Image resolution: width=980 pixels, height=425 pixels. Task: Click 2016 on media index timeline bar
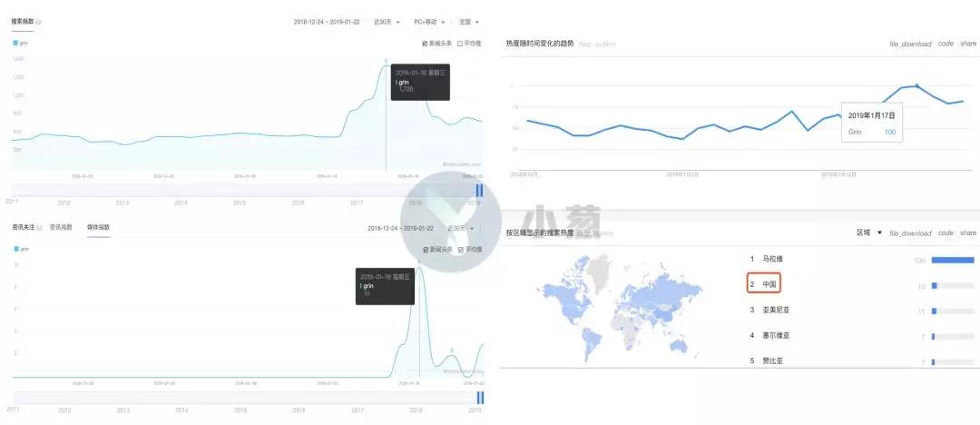[x=299, y=410]
